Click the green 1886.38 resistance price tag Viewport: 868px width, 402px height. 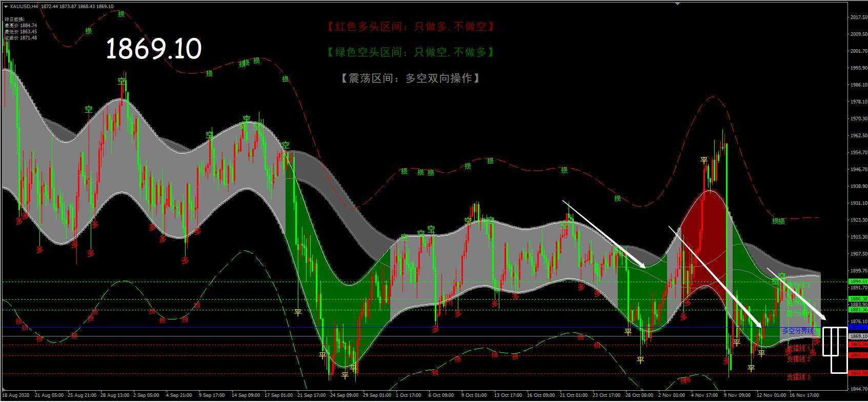858,299
